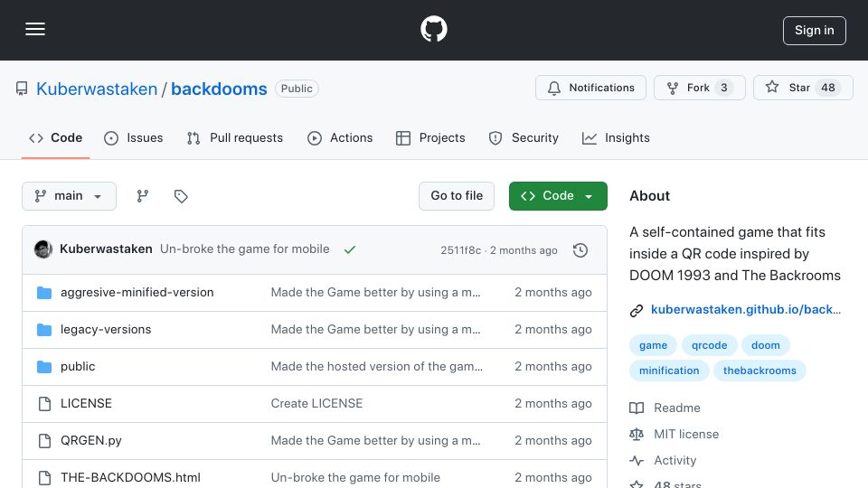Expand the green Code dropdown
The image size is (868, 488).
click(x=558, y=196)
